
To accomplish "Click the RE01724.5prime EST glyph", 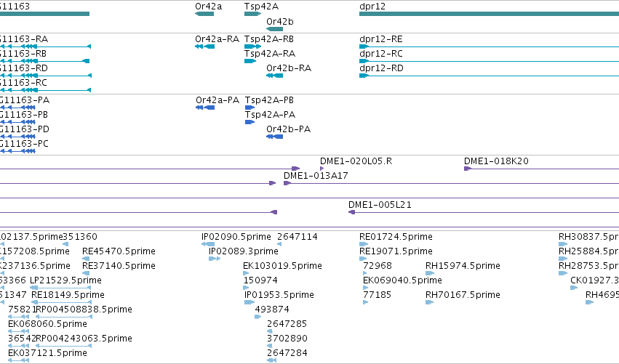I will [364, 244].
